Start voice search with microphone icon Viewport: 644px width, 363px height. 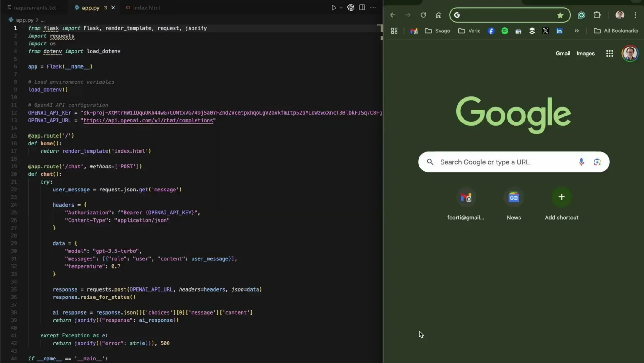(581, 162)
